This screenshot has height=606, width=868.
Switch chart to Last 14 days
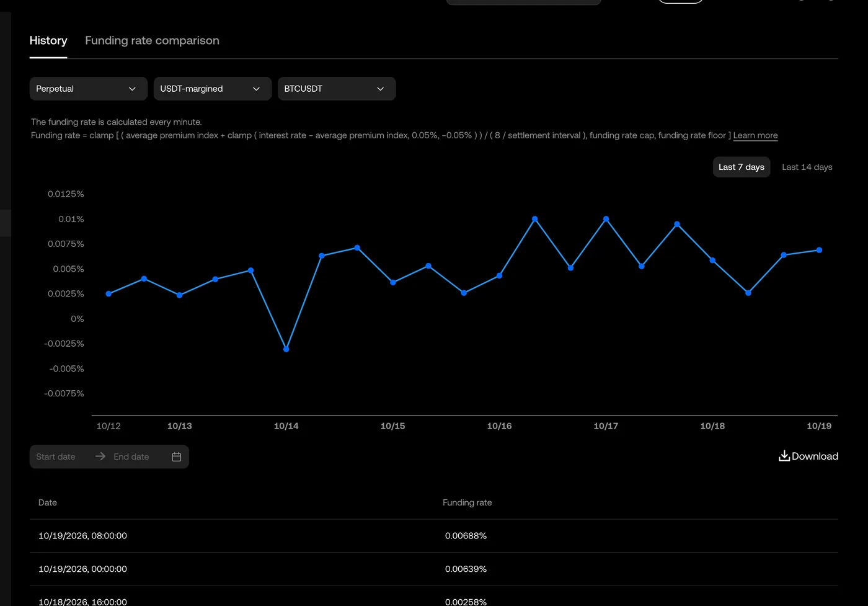pyautogui.click(x=807, y=167)
